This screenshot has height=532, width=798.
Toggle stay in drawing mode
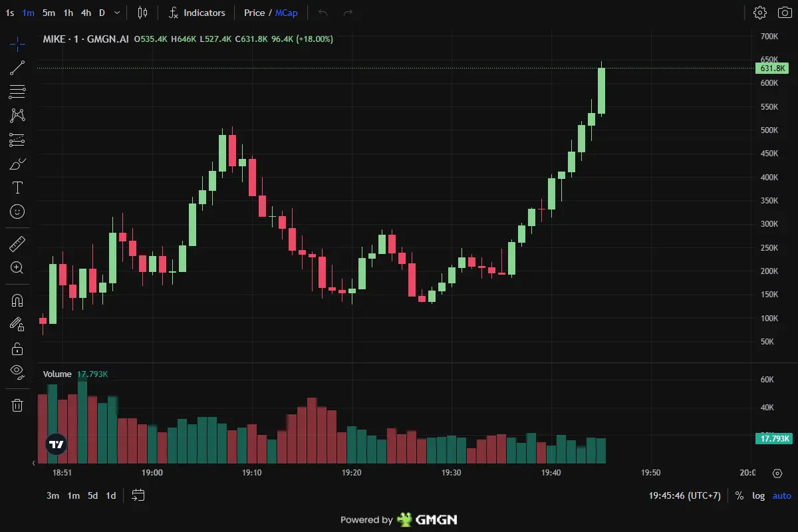[x=17, y=325]
